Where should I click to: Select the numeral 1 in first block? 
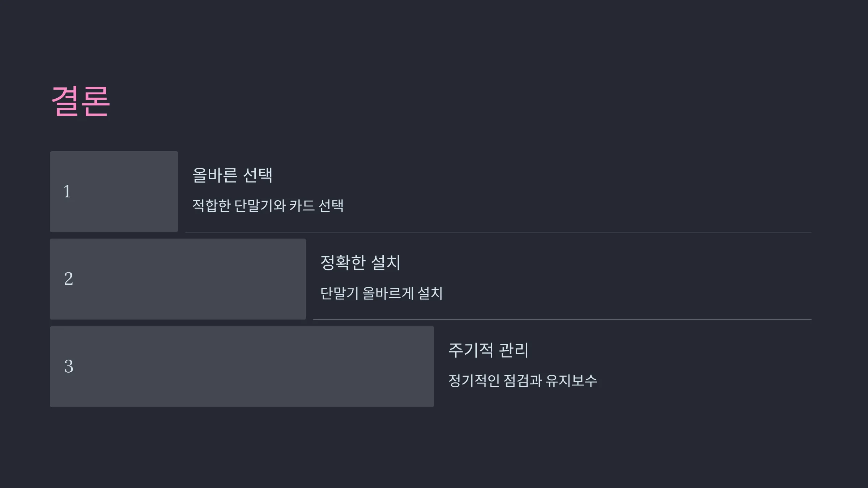pos(67,191)
